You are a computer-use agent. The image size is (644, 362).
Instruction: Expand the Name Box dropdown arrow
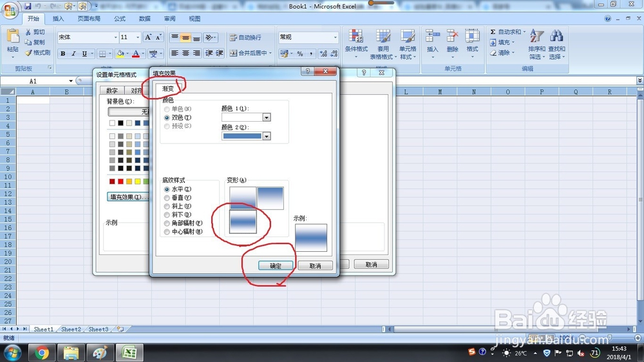(71, 81)
